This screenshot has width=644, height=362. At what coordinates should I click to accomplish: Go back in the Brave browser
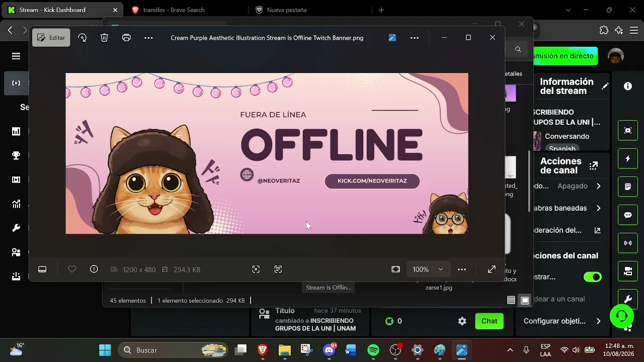[11, 30]
